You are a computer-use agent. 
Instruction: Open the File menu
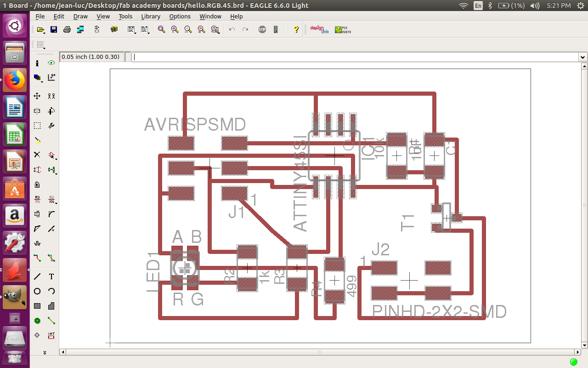point(40,16)
